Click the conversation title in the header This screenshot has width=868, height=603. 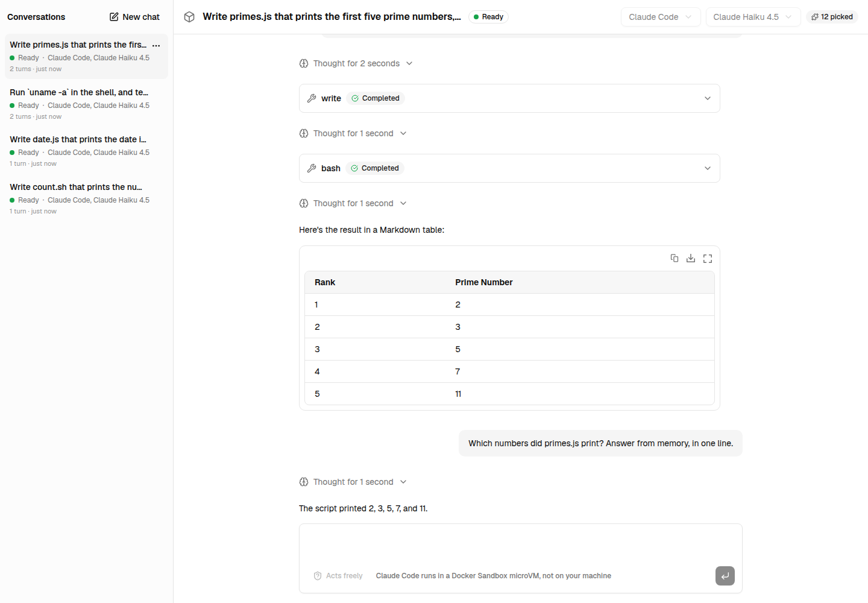pyautogui.click(x=332, y=17)
